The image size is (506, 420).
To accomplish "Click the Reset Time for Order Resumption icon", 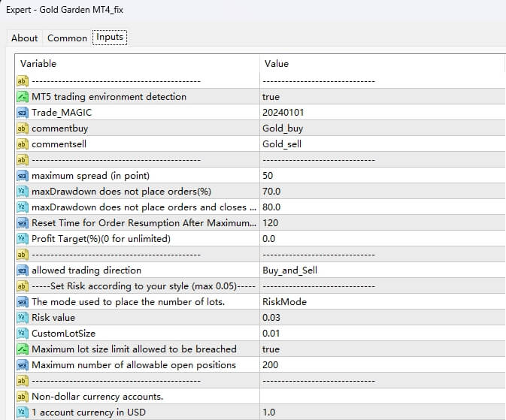I will (23, 222).
